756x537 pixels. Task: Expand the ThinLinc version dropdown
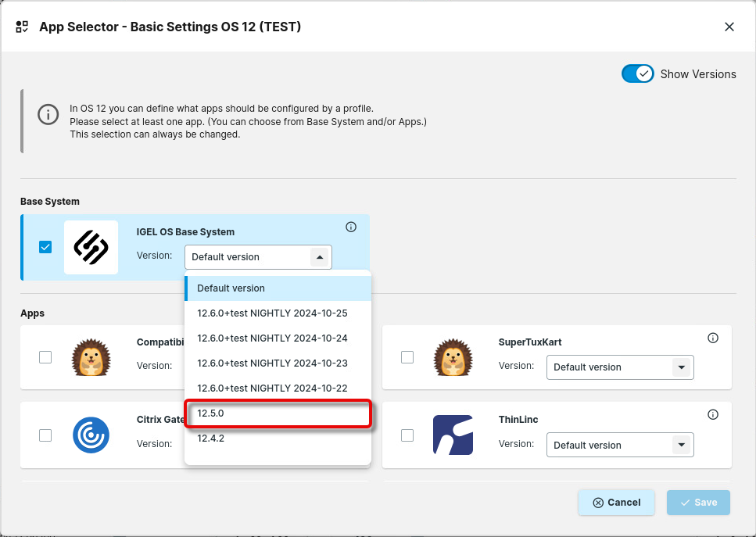point(680,446)
